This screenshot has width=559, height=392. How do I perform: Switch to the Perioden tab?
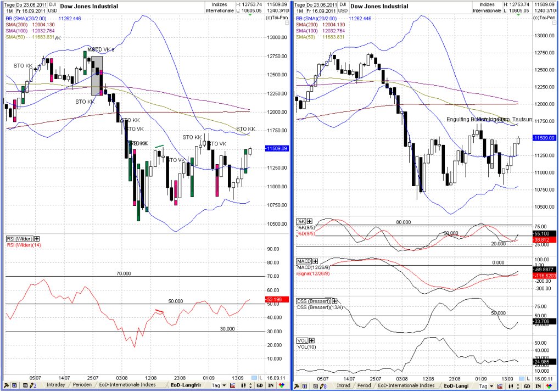click(82, 385)
